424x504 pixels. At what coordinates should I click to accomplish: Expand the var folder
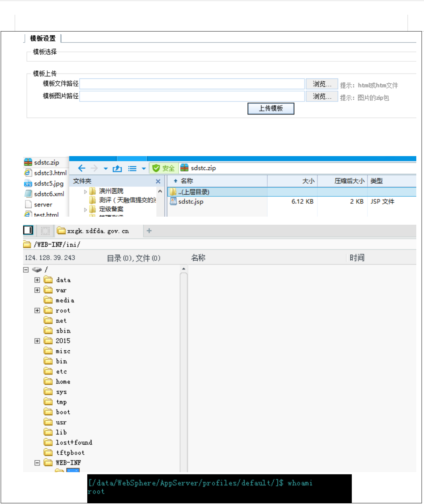(x=37, y=290)
